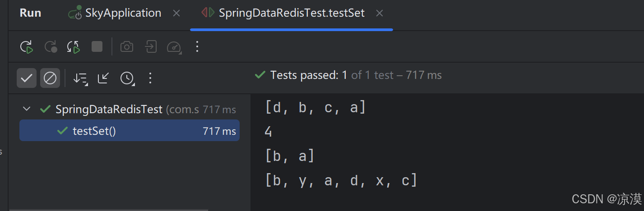Select the SpringDataRedisTest.testSet tab
This screenshot has height=211, width=644.
[291, 13]
